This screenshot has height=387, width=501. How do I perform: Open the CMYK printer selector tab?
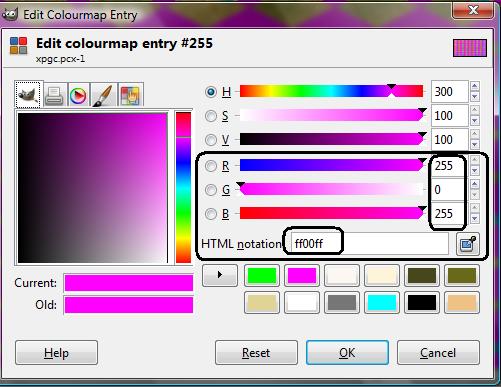pos(54,95)
